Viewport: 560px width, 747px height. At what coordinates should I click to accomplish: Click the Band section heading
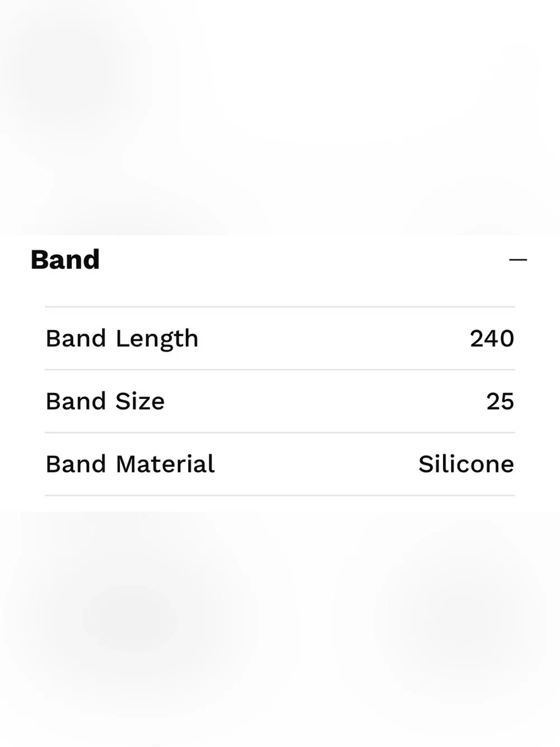coord(65,259)
